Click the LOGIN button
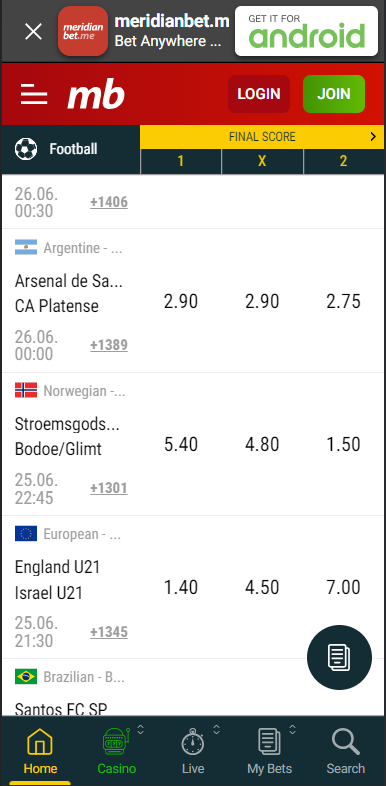Image resolution: width=386 pixels, height=786 pixels. click(259, 94)
